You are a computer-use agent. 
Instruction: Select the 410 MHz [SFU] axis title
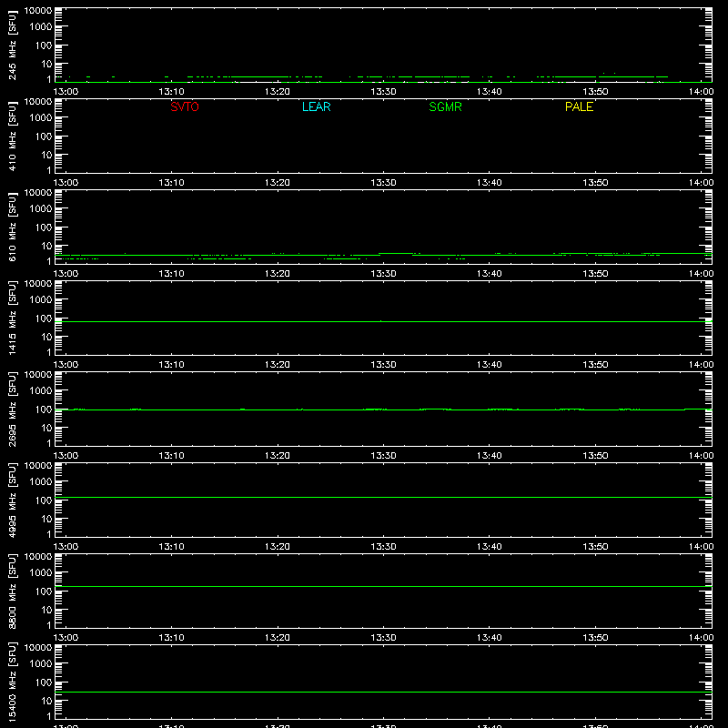tap(12, 136)
